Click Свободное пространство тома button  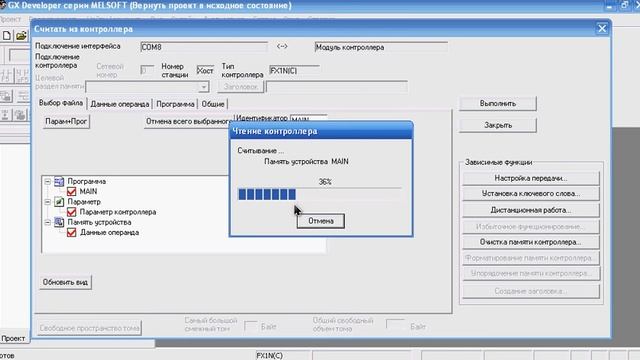coord(89,328)
